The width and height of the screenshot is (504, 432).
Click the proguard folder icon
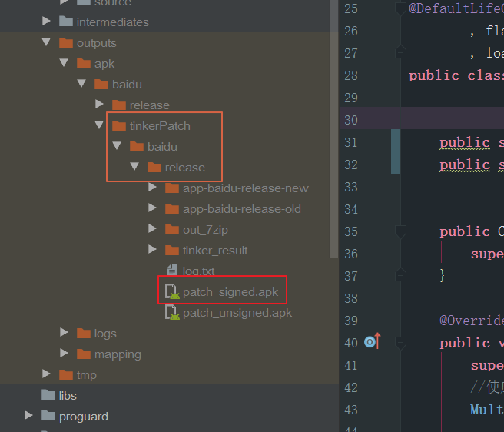click(x=48, y=417)
